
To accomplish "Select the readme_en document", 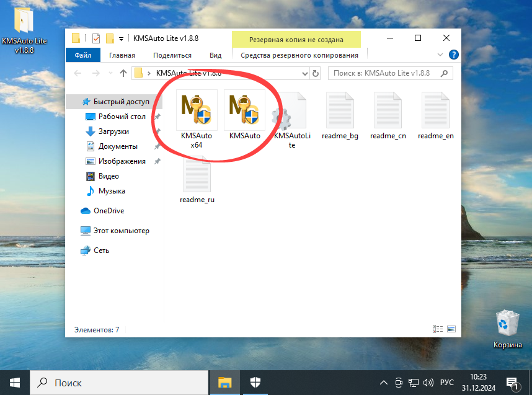I will pos(435,112).
